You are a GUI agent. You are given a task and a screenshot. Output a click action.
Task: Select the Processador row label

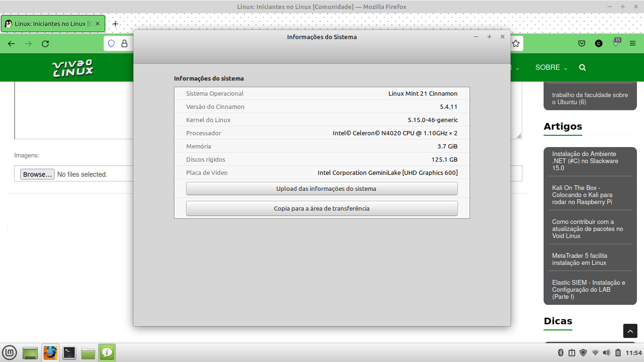[x=204, y=133]
